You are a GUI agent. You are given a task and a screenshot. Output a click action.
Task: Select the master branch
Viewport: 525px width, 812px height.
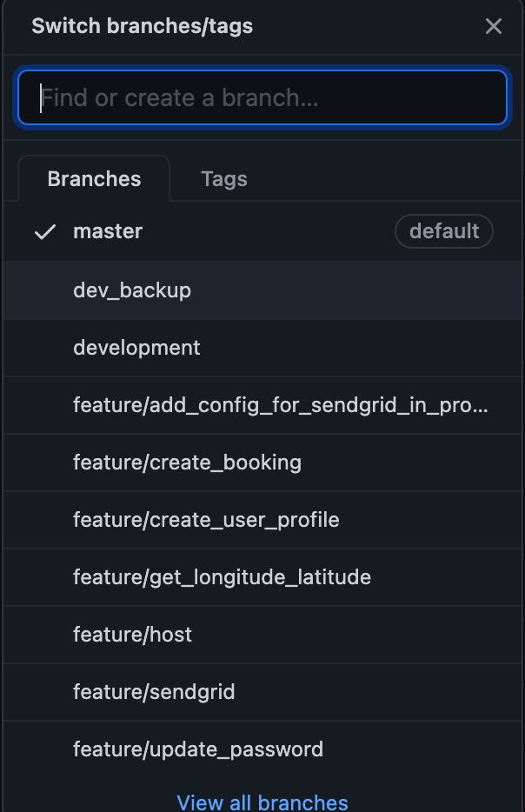[262, 231]
